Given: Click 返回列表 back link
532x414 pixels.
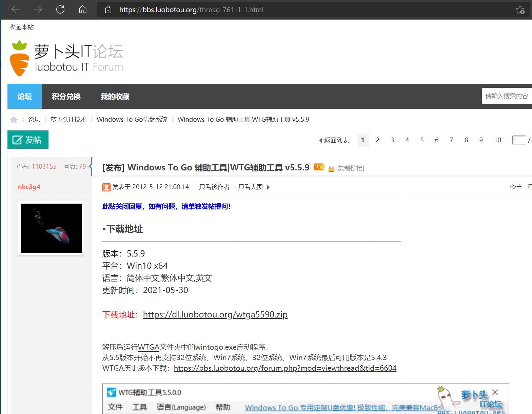Looking at the screenshot, I should [x=334, y=140].
